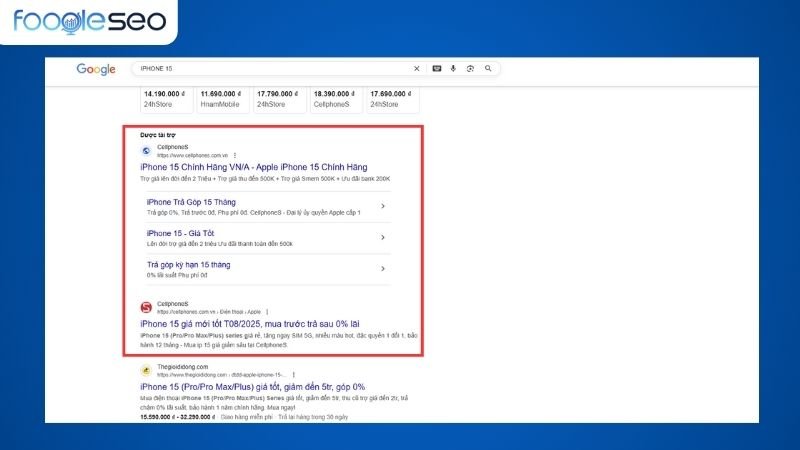Click the Thegioididong.com favicon
Image resolution: width=800 pixels, height=450 pixels.
pos(146,370)
